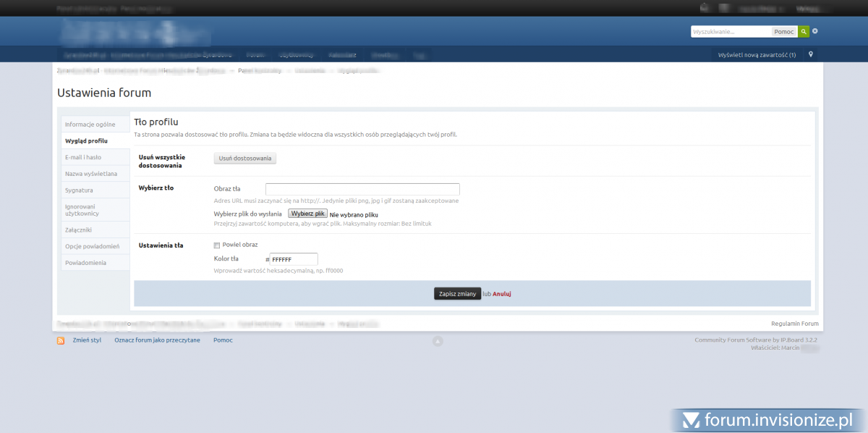The image size is (868, 433).
Task: Click Panel kontrolny in top breadcrumb
Action: (259, 70)
